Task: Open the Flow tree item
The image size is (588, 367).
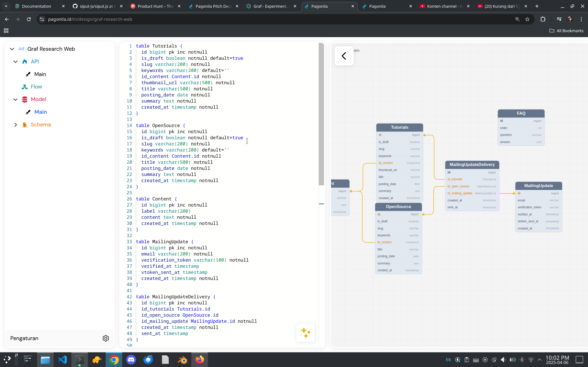Action: 36,87
